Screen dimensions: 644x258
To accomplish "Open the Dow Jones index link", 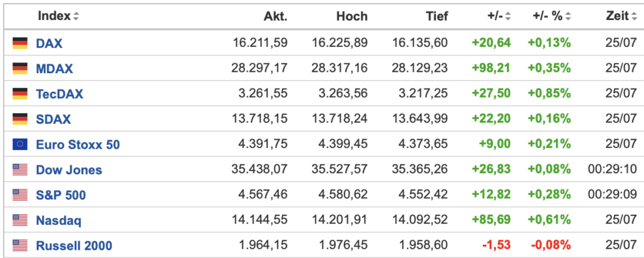I will coord(69,170).
